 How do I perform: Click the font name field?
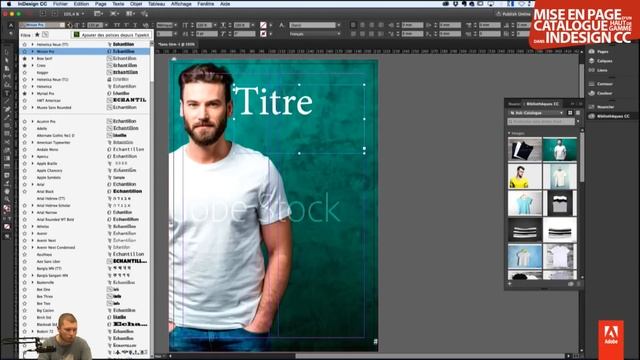pos(42,25)
